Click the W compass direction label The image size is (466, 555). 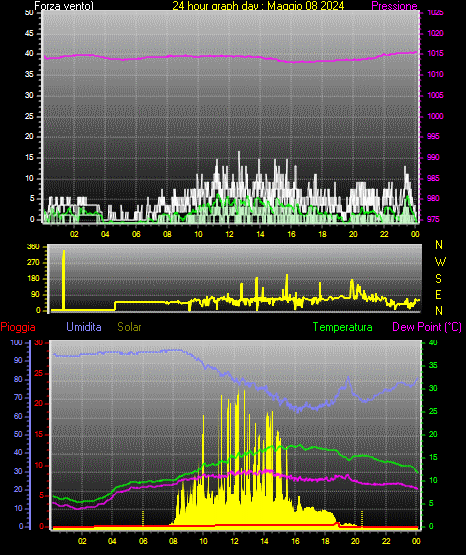pos(440,262)
